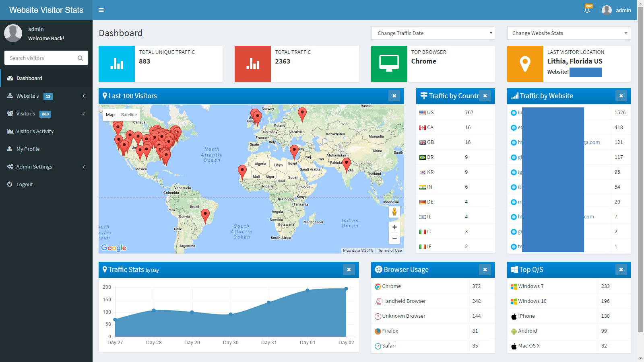Screen dimensions: 644x362
Task: Click the hamburger menu icon in header
Action: [x=101, y=10]
